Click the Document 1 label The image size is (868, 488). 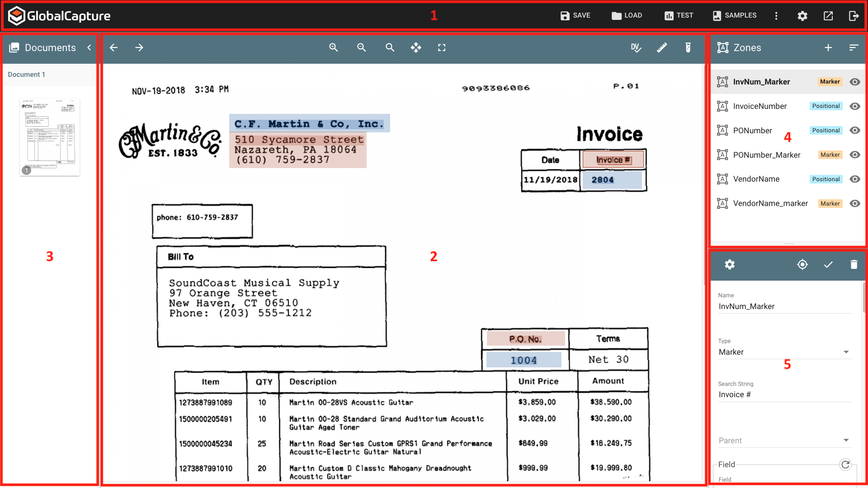[x=27, y=75]
